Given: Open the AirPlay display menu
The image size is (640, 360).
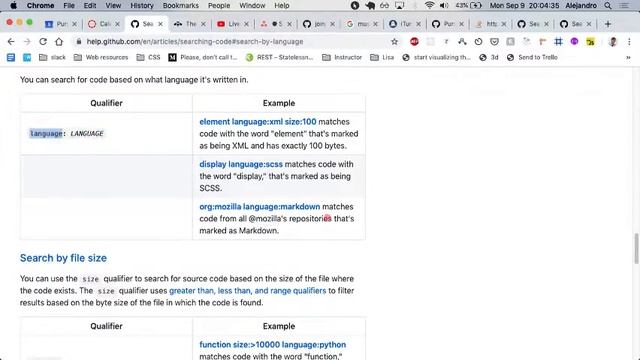Looking at the screenshot, I should [x=399, y=6].
